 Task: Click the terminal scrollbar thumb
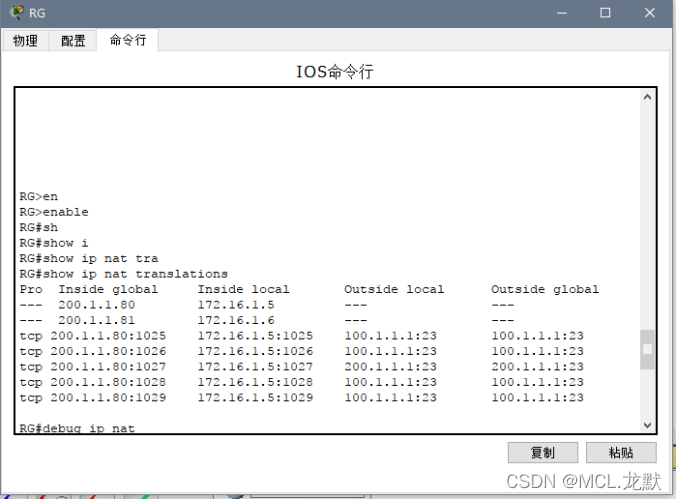coord(647,349)
